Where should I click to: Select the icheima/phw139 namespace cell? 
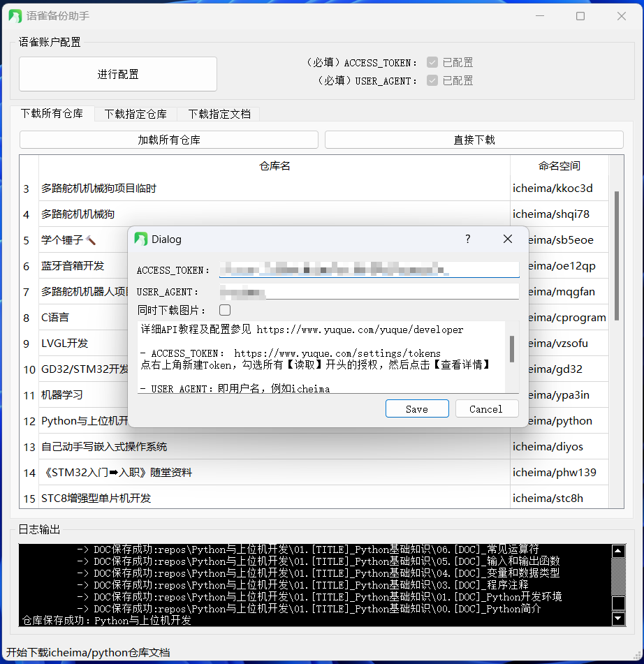559,473
